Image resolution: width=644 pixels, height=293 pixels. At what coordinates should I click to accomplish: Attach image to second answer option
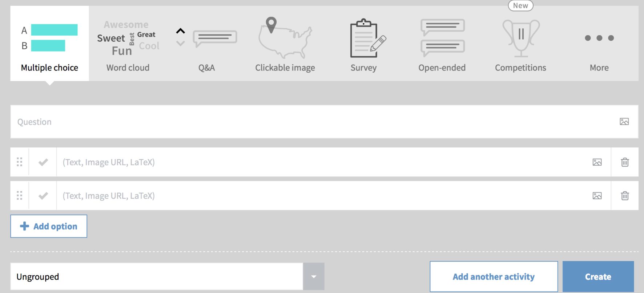[597, 196]
